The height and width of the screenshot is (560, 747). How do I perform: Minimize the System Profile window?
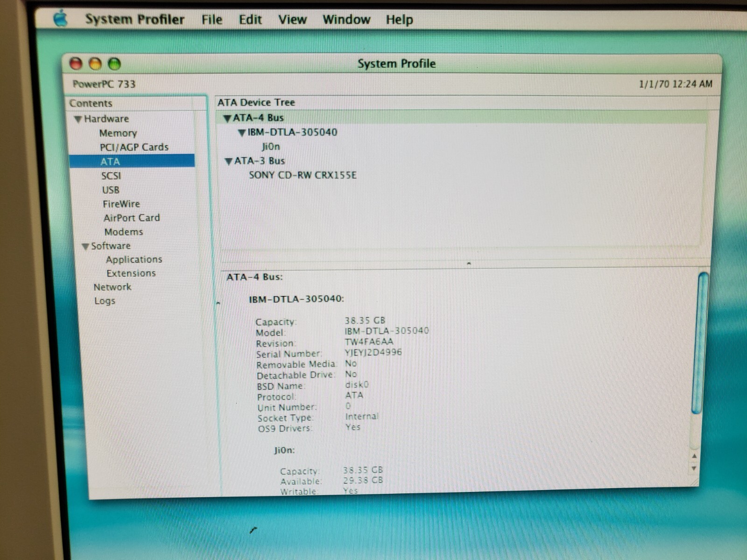[95, 63]
